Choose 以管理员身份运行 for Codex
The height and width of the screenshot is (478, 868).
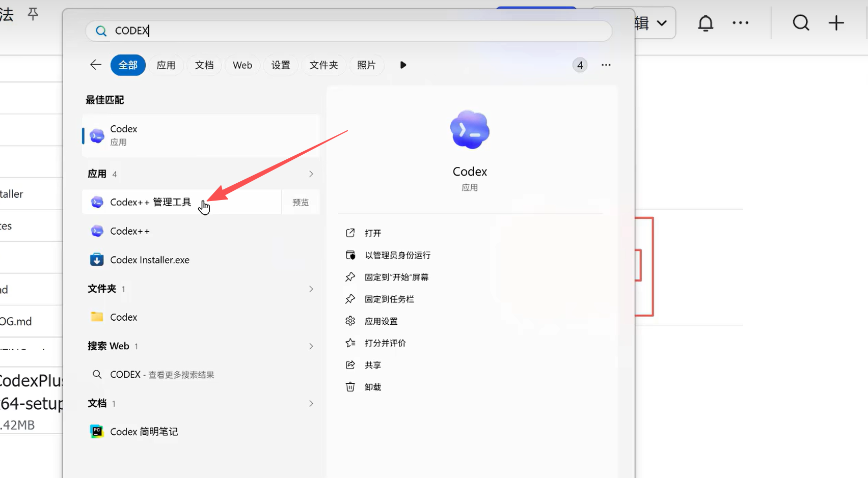(x=397, y=255)
